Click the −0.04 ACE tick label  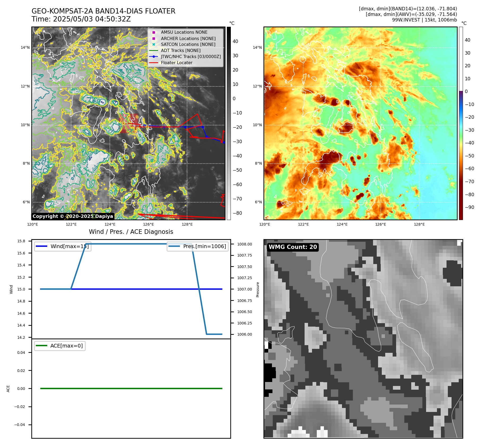tap(20, 425)
